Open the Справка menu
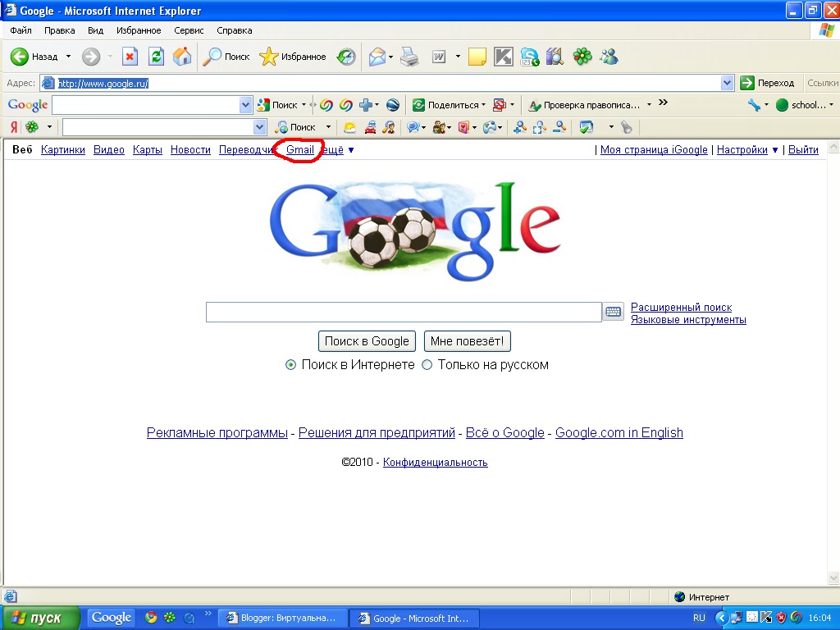840x630 pixels. pyautogui.click(x=234, y=30)
